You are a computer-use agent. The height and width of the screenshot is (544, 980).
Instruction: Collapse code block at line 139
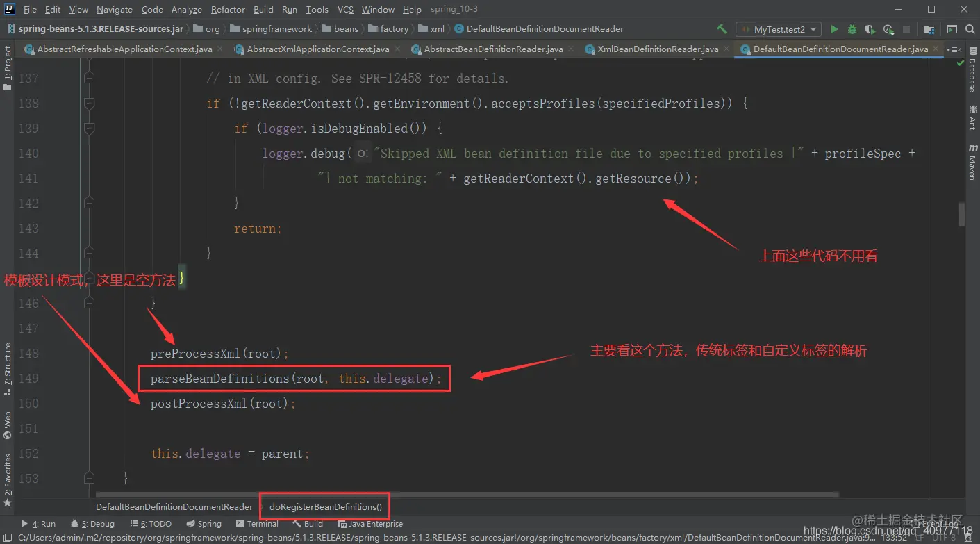pyautogui.click(x=89, y=129)
